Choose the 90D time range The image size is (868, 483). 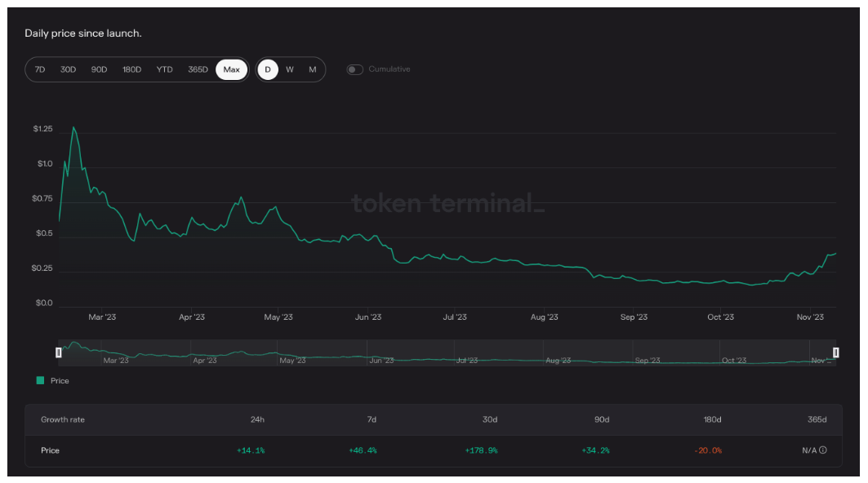click(x=99, y=69)
